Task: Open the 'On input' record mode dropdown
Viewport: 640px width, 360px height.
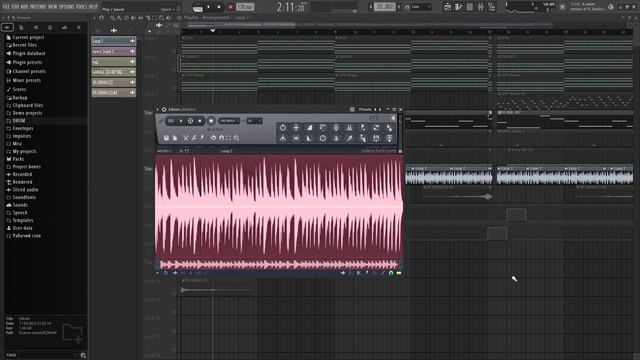Action: (229, 121)
